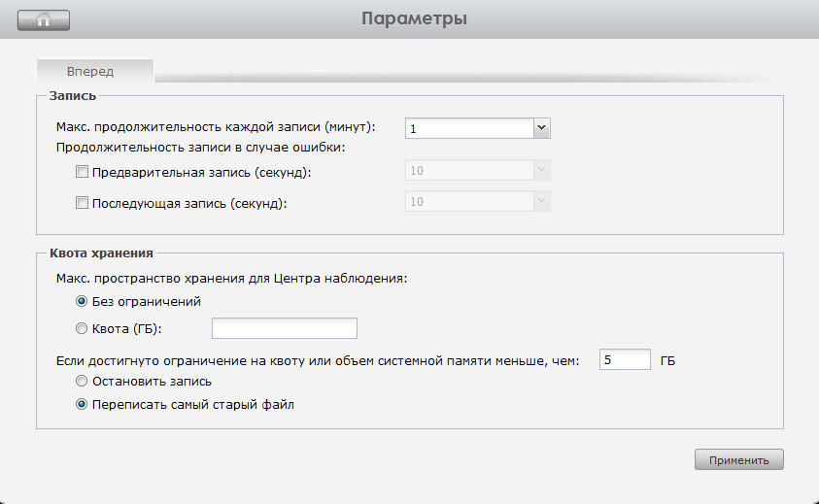The image size is (819, 504).
Task: Click the Home icon button
Action: coord(44,18)
